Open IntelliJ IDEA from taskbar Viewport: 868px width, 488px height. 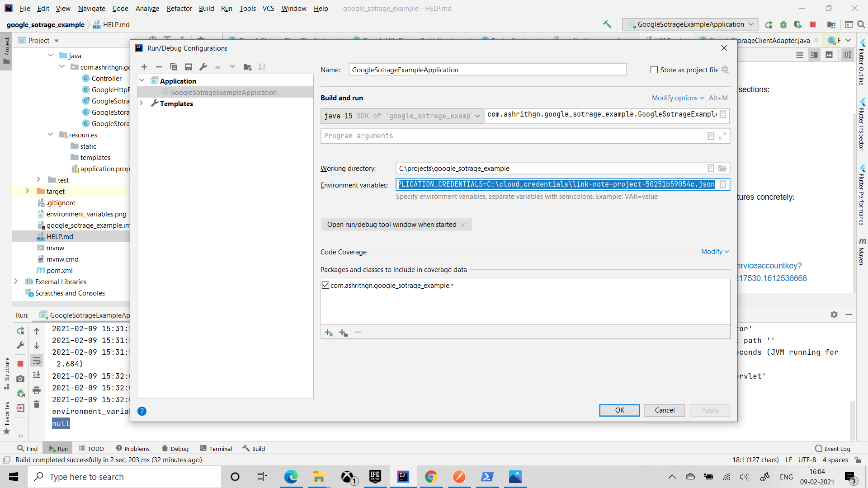coord(403,477)
